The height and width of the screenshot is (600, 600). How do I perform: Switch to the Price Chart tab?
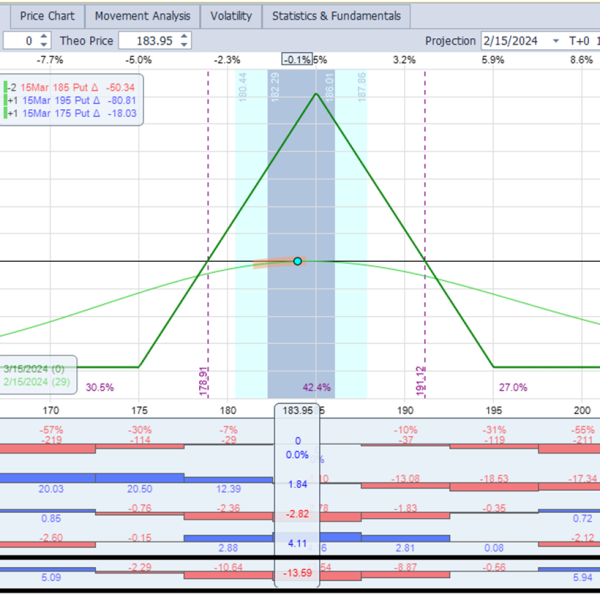47,16
